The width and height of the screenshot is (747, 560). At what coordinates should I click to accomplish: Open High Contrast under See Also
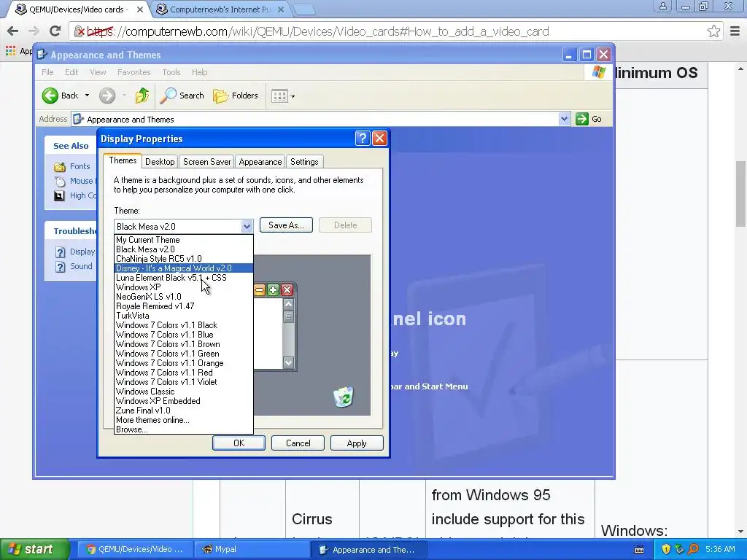click(83, 195)
